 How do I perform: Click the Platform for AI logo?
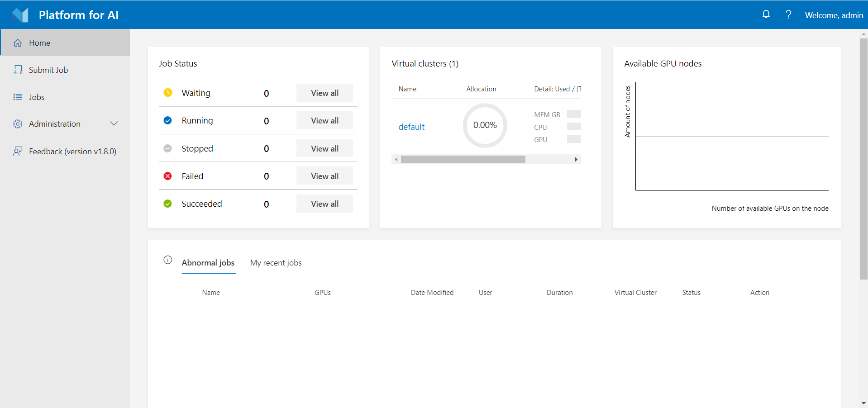[x=19, y=14]
